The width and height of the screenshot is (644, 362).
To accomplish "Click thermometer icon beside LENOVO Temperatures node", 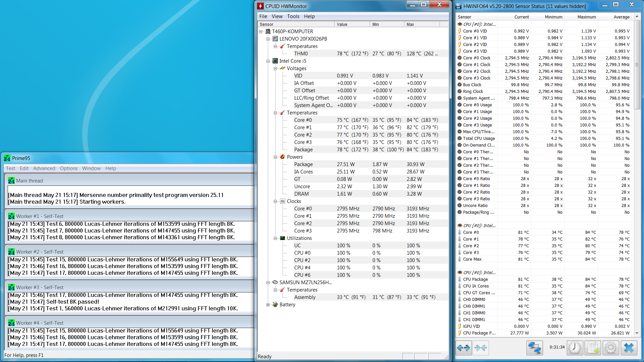I will tap(283, 46).
